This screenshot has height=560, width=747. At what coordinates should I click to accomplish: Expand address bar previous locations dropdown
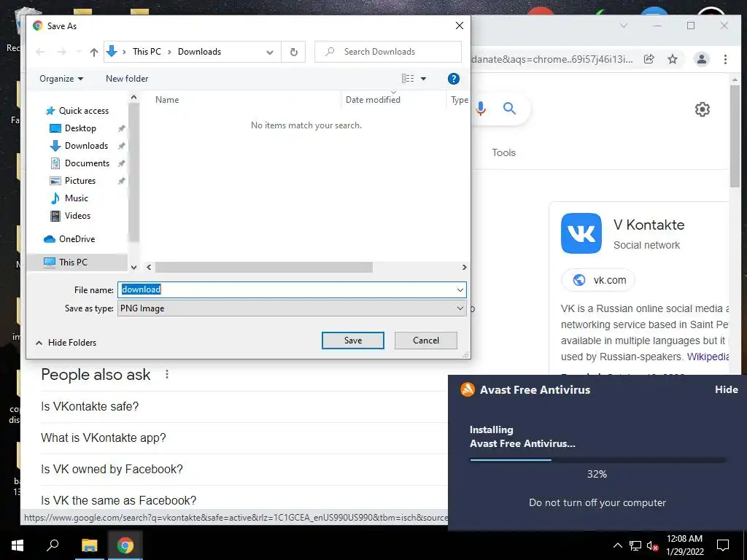pos(270,52)
